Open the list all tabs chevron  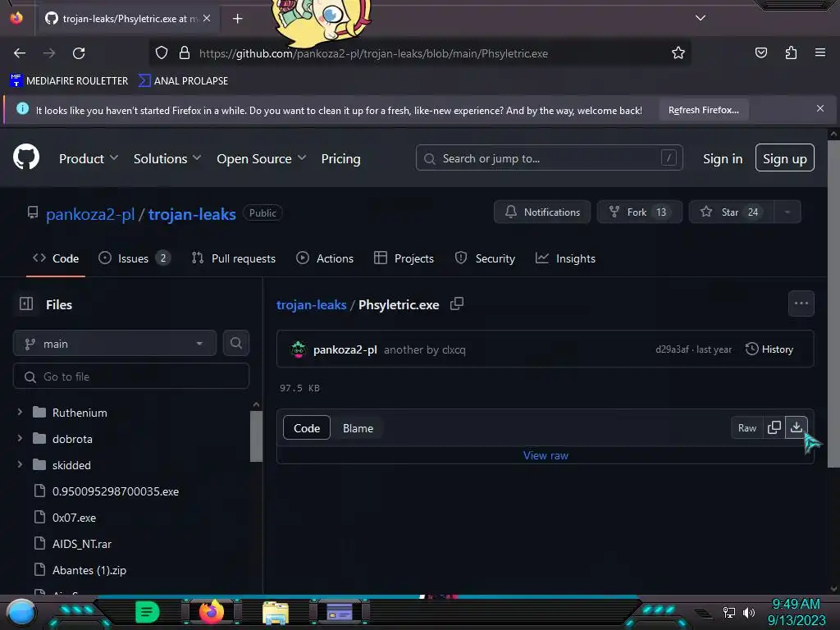(x=701, y=18)
